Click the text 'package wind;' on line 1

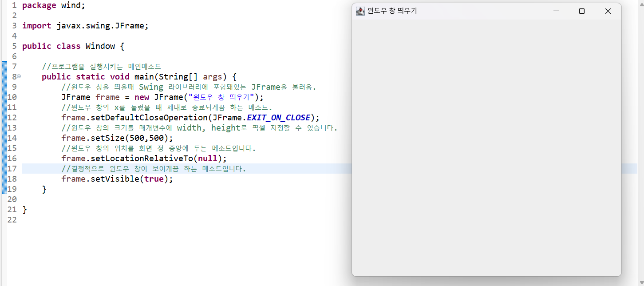(x=53, y=5)
